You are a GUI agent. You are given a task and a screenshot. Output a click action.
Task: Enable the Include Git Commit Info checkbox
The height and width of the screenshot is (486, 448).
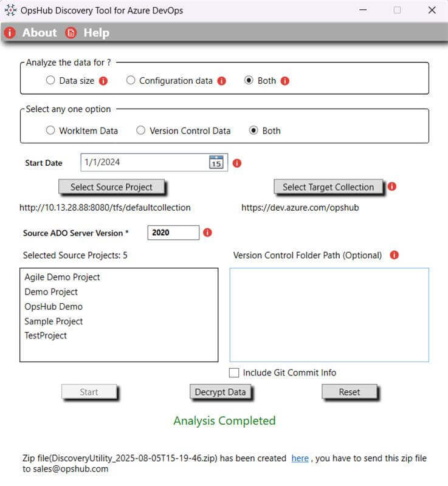click(234, 372)
